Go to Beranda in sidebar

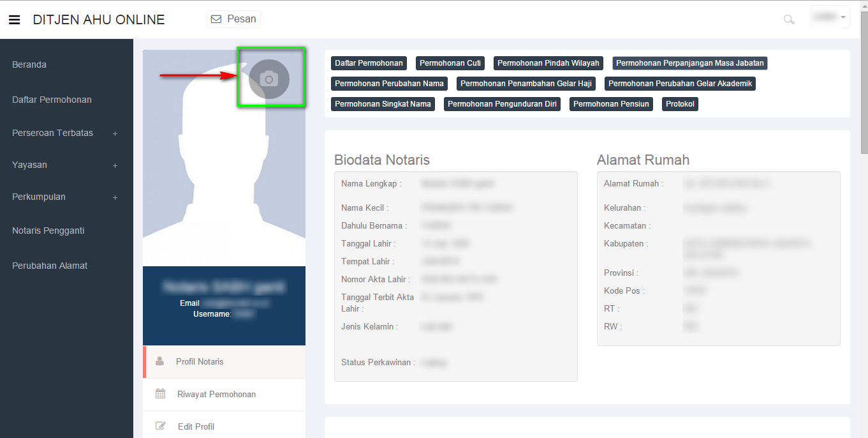(29, 64)
